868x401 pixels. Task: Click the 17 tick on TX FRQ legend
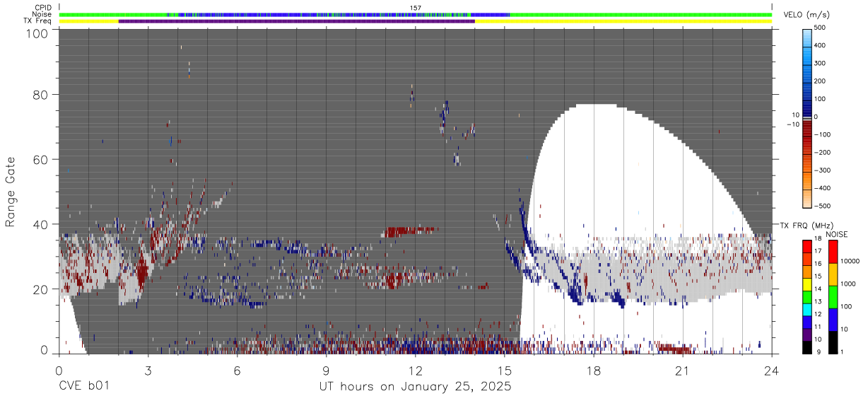coord(819,251)
